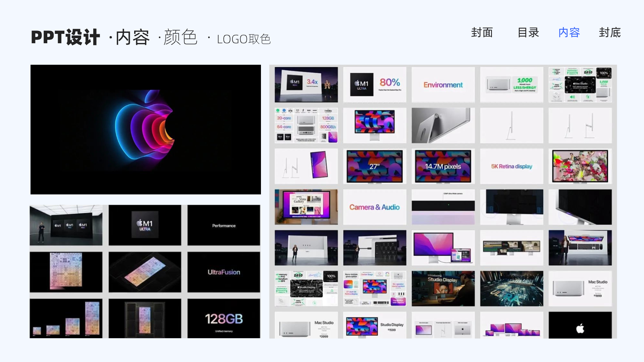The height and width of the screenshot is (362, 644).
Task: Click the large glowing Apple logo image
Action: [146, 129]
